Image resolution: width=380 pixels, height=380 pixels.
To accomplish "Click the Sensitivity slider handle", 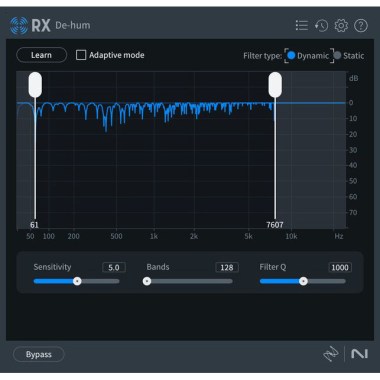I will point(77,281).
